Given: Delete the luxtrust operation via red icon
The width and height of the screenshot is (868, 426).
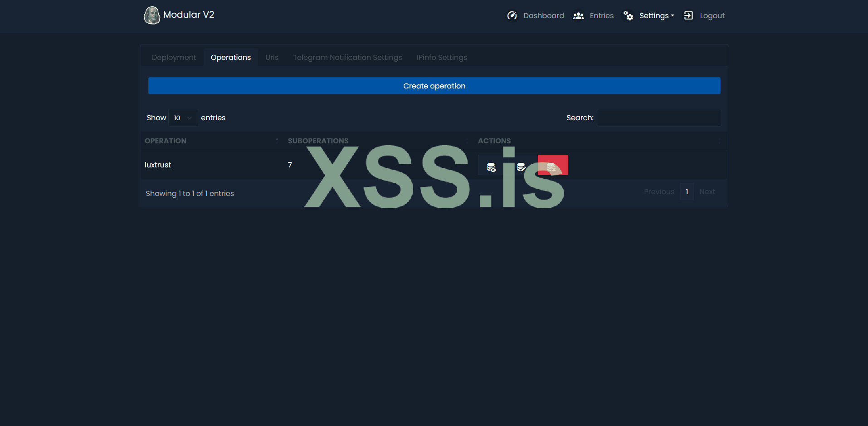Looking at the screenshot, I should pyautogui.click(x=553, y=165).
